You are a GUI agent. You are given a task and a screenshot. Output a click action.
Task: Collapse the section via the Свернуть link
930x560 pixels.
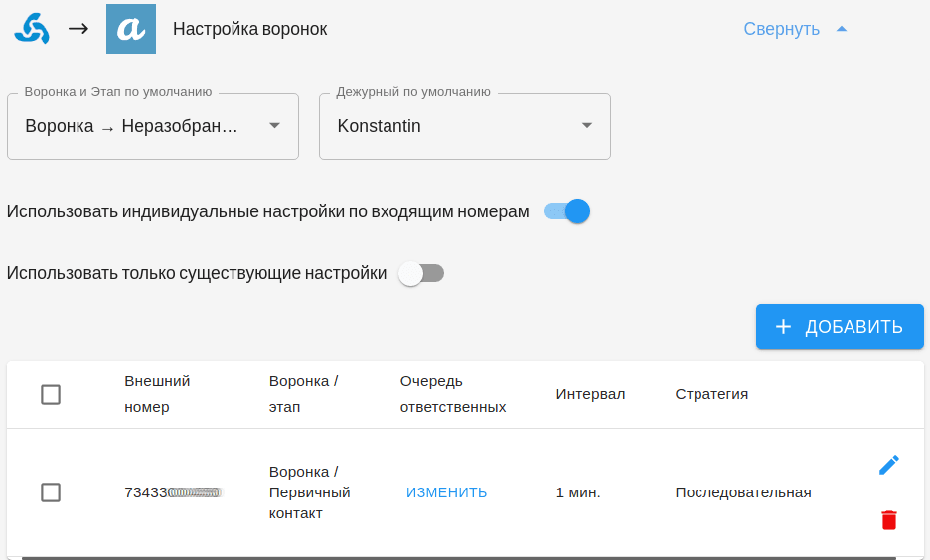(781, 29)
